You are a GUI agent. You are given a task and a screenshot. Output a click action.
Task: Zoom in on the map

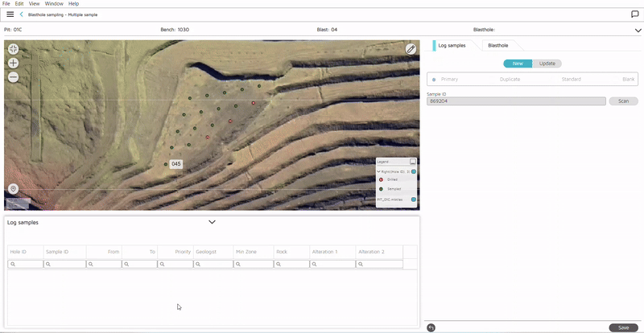tap(13, 63)
